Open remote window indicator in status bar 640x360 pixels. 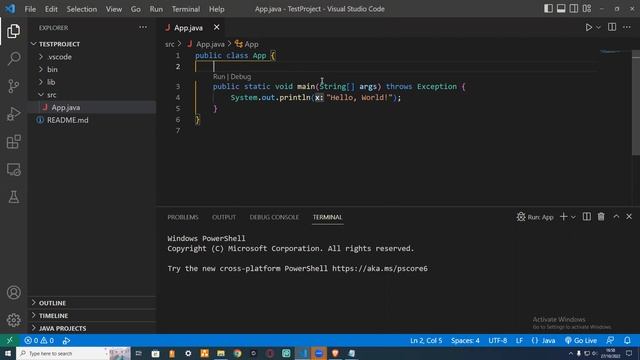point(9,340)
